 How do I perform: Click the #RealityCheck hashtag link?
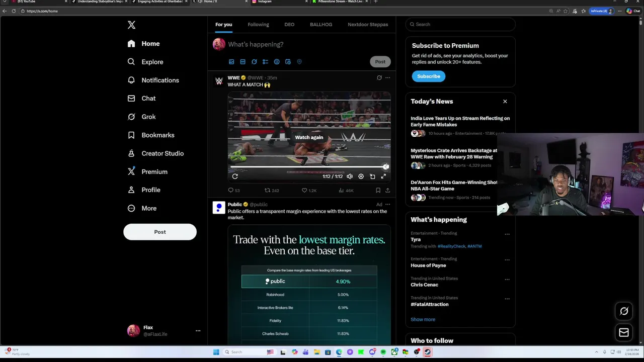[x=451, y=246]
